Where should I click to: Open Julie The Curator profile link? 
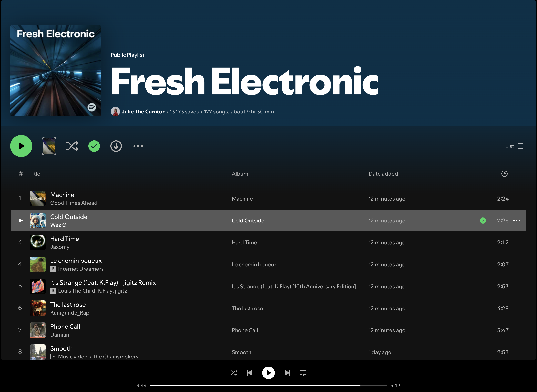[x=143, y=112]
